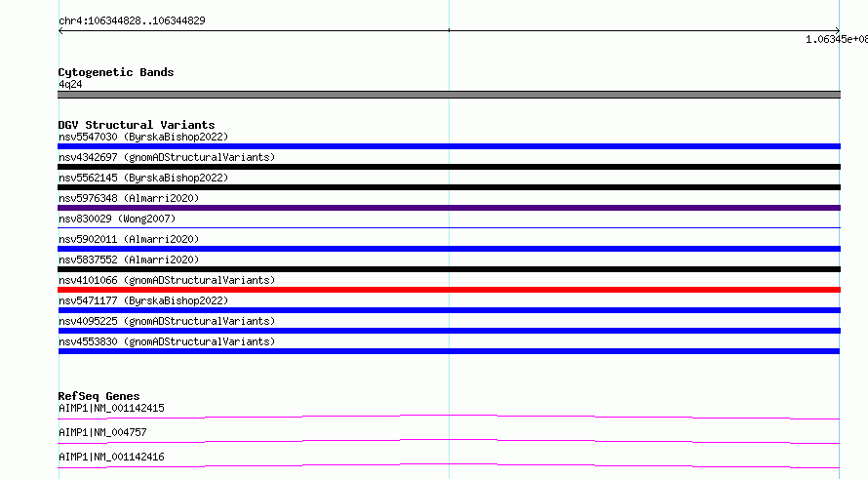Screen dimensions: 868x479
Task: Click the nsv5547030 (ByrskaBishop2022) label
Action: tap(143, 137)
